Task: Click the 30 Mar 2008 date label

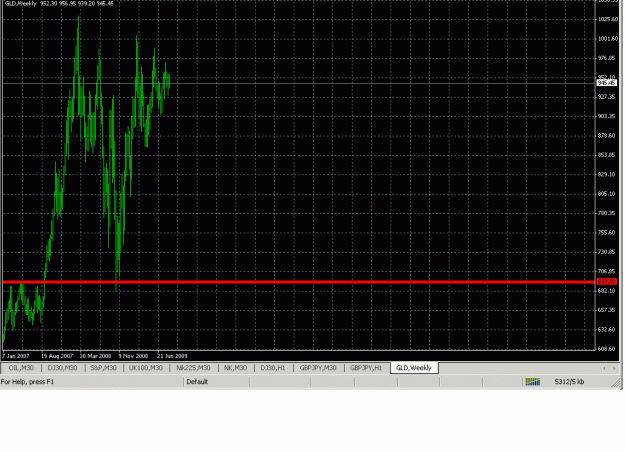Action: click(x=95, y=356)
